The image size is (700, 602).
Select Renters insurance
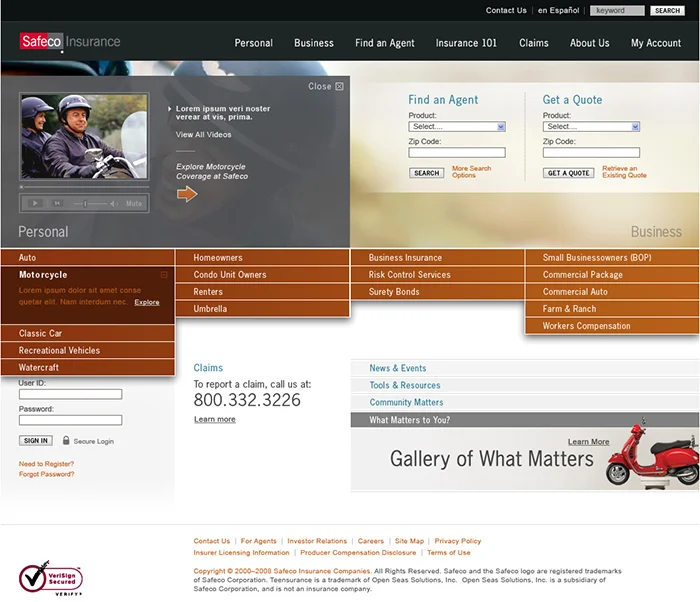[x=262, y=292]
